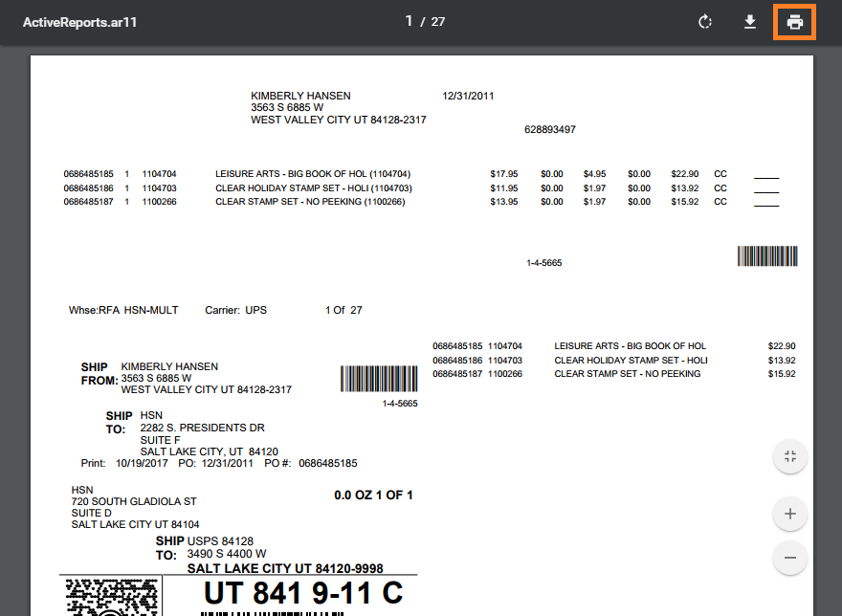
Task: Click 3490 S 4400 W address line
Action: (227, 554)
